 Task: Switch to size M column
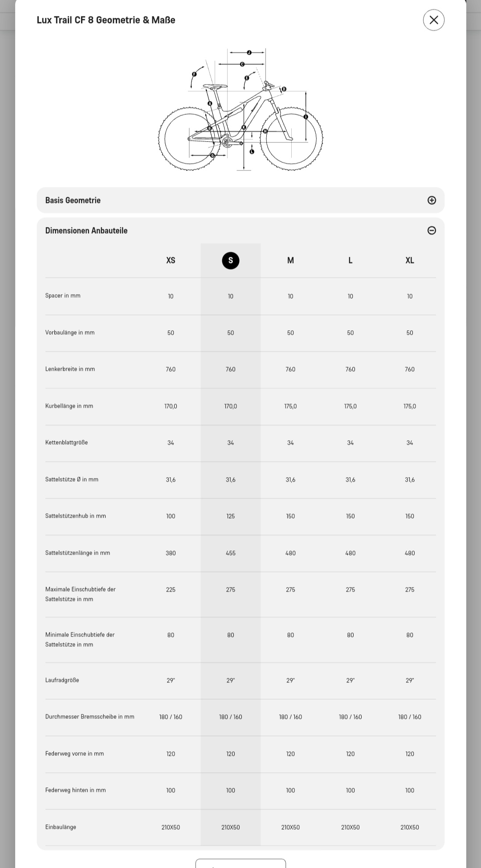click(290, 260)
